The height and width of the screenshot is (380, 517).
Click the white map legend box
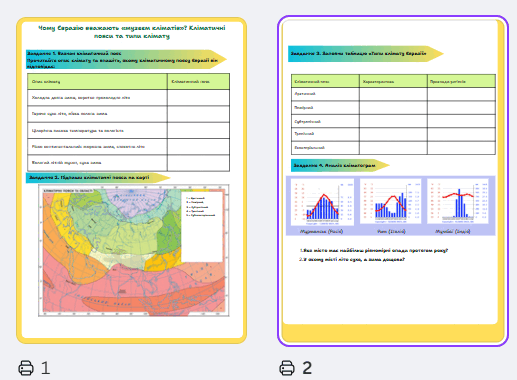point(202,226)
